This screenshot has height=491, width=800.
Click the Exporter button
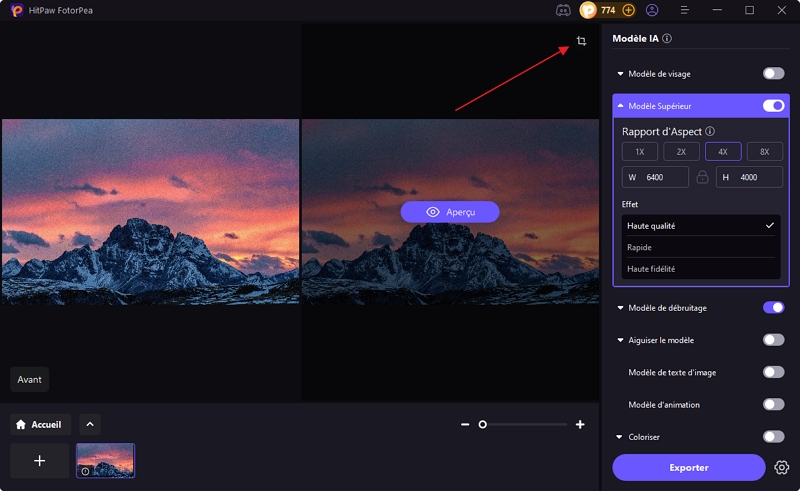coord(688,468)
